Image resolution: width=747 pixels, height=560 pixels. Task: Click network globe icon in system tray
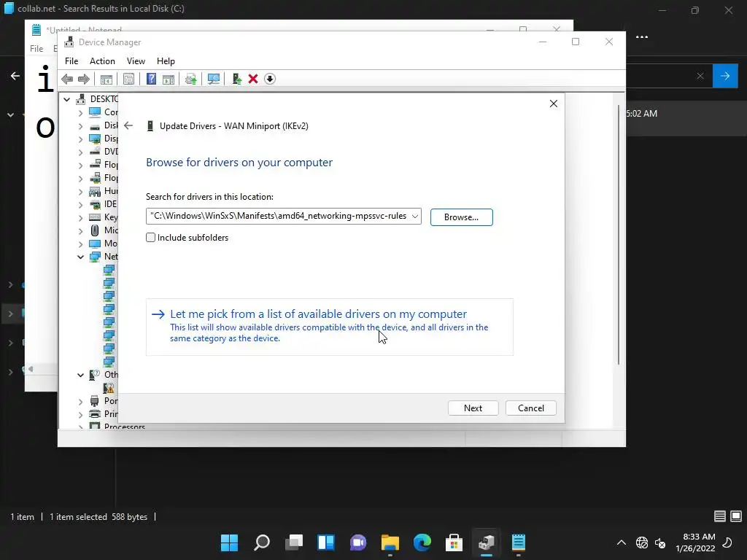(642, 542)
